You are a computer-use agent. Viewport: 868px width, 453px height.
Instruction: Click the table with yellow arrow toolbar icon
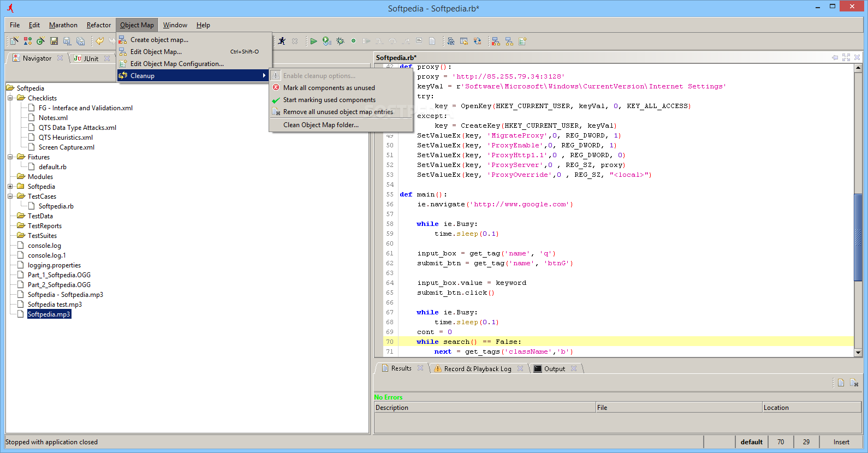464,41
